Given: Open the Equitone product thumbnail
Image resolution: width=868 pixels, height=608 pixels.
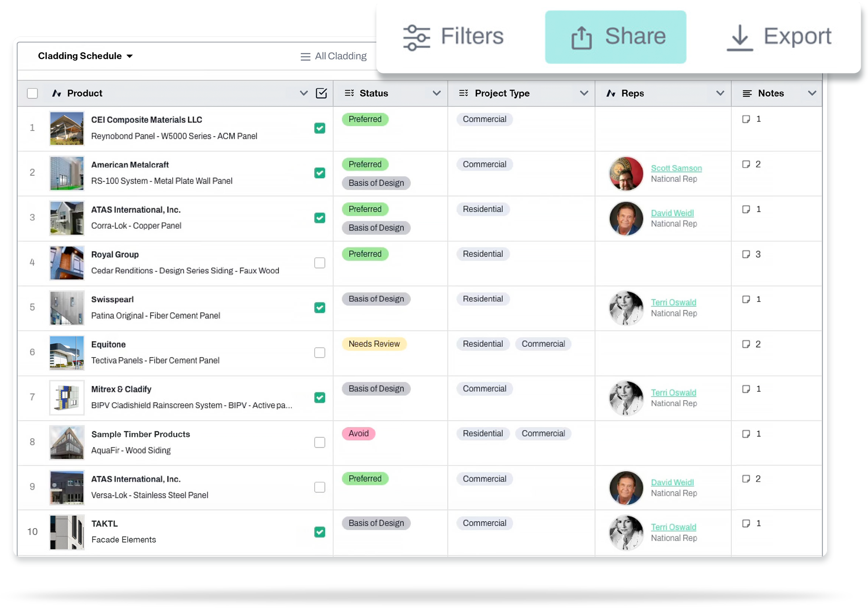Looking at the screenshot, I should [x=66, y=352].
